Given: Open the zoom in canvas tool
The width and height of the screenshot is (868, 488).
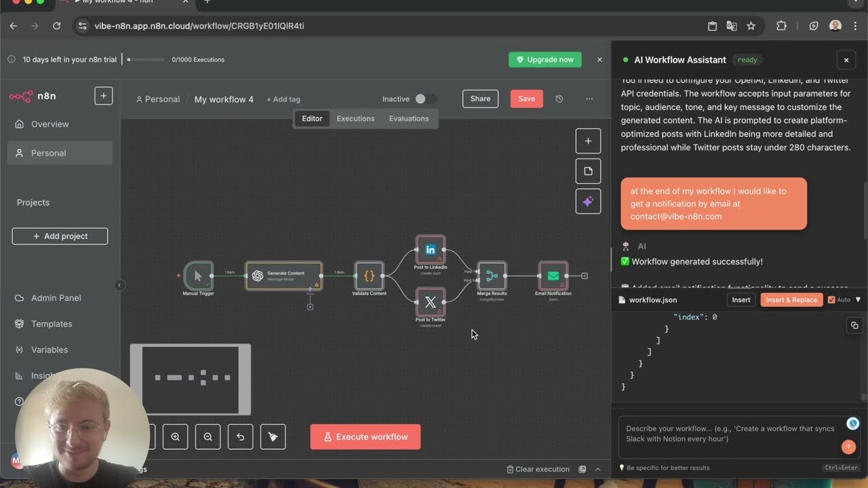Looking at the screenshot, I should click(175, 436).
